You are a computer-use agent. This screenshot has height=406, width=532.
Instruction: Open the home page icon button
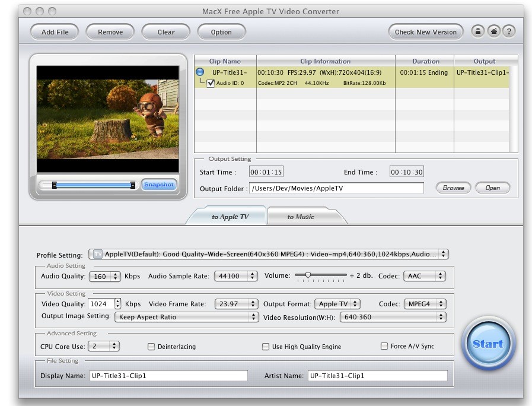coord(493,31)
